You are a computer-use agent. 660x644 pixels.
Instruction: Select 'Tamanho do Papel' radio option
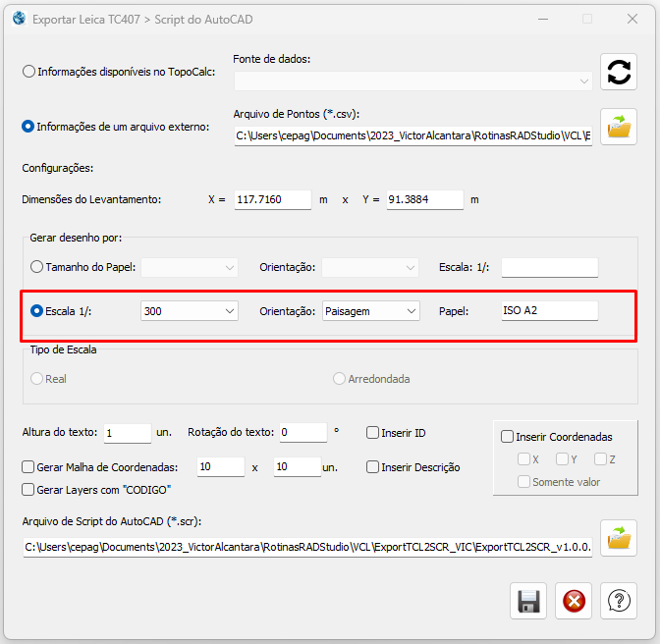(37, 267)
